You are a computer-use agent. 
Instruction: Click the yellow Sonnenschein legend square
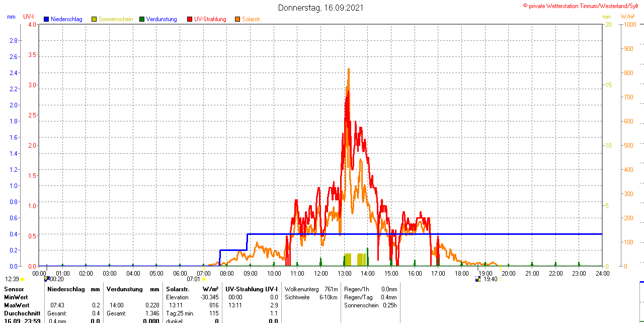point(94,19)
